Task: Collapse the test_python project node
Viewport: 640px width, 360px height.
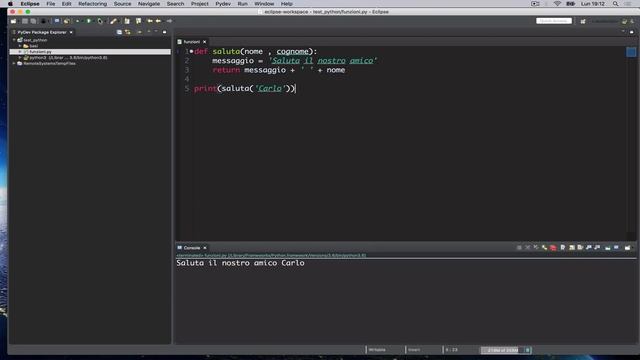Action: pos(14,40)
